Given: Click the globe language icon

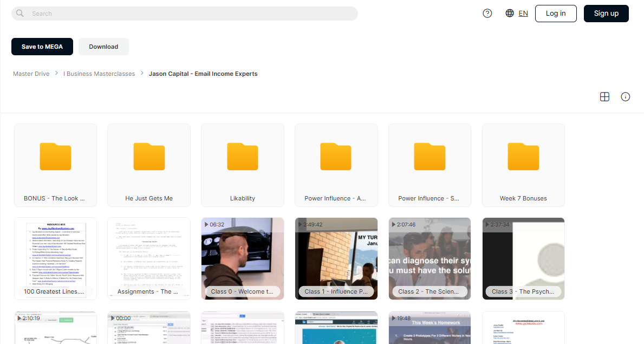Looking at the screenshot, I should point(510,13).
